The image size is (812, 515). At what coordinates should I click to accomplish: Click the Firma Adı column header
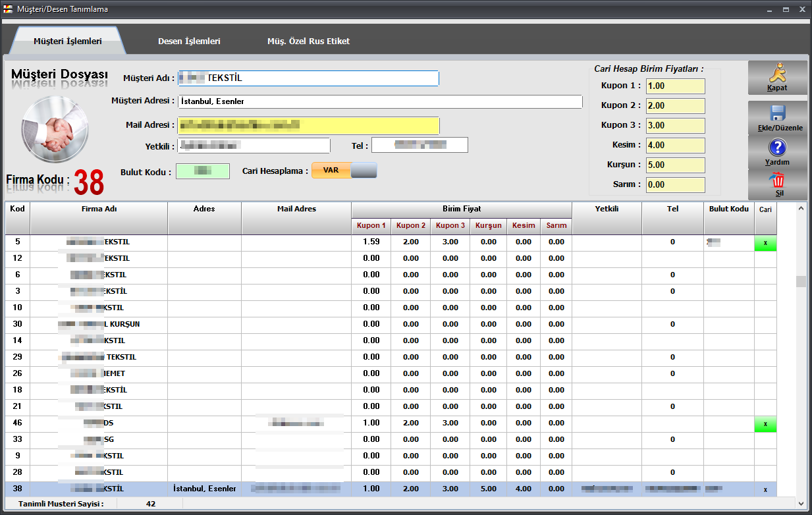coord(99,218)
